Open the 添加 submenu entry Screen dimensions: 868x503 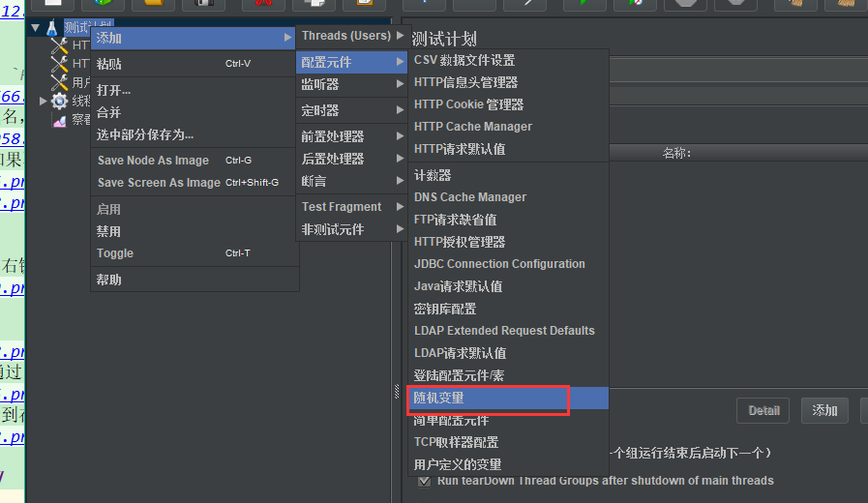[194, 38]
